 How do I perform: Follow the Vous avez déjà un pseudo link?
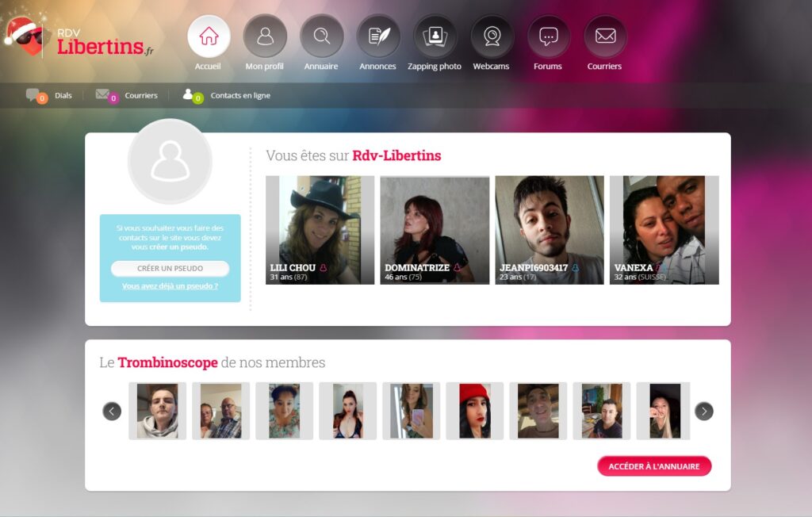[170, 286]
